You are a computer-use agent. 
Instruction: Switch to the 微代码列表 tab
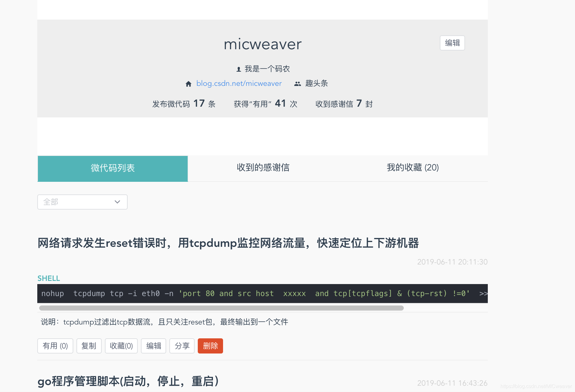113,169
